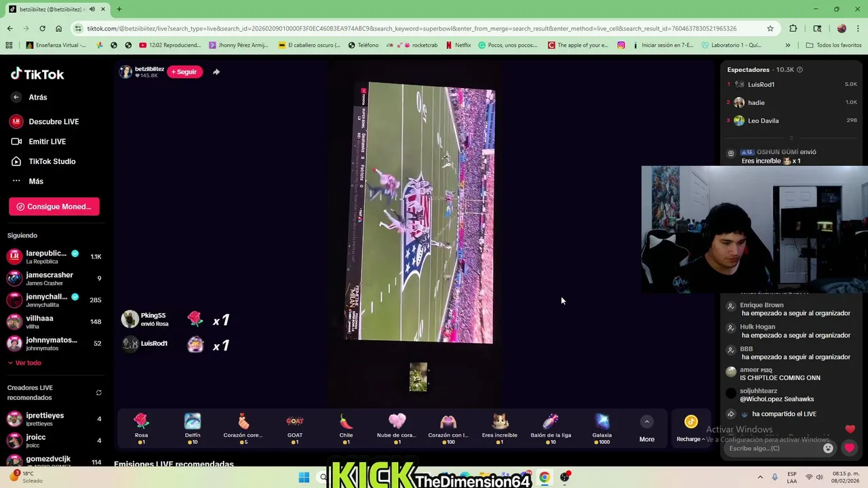Screen dimensions: 868x488
Task: Bookmark this page with star
Action: tap(770, 28)
